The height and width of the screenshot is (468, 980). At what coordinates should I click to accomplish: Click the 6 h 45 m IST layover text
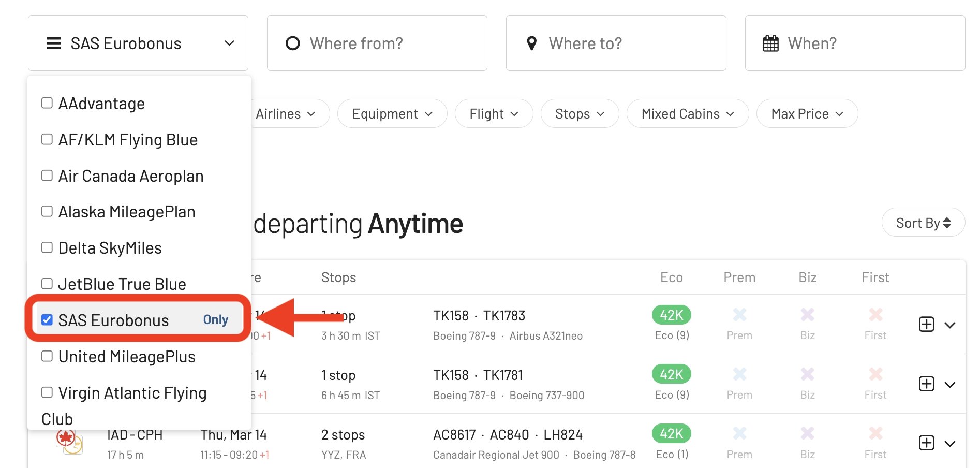[350, 396]
